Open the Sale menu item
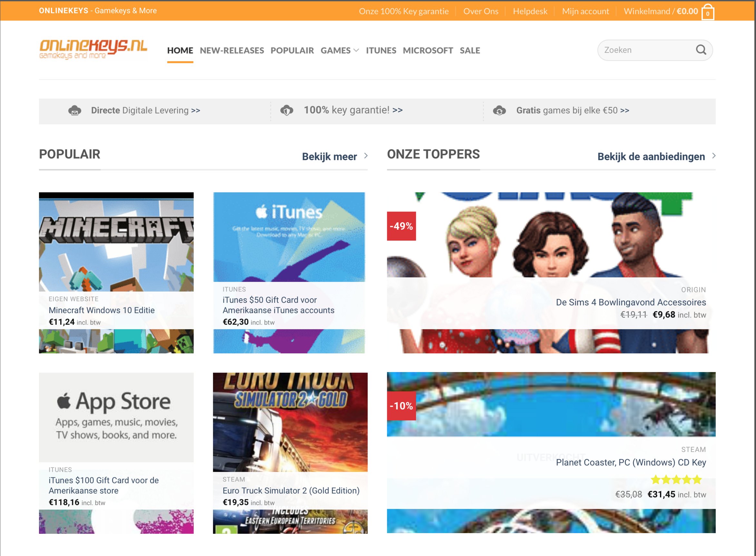 470,51
